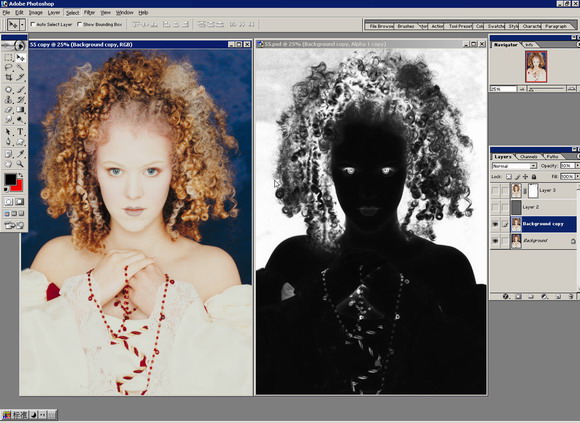Select the Path Selection tool
The height and width of the screenshot is (423, 580).
[x=8, y=132]
